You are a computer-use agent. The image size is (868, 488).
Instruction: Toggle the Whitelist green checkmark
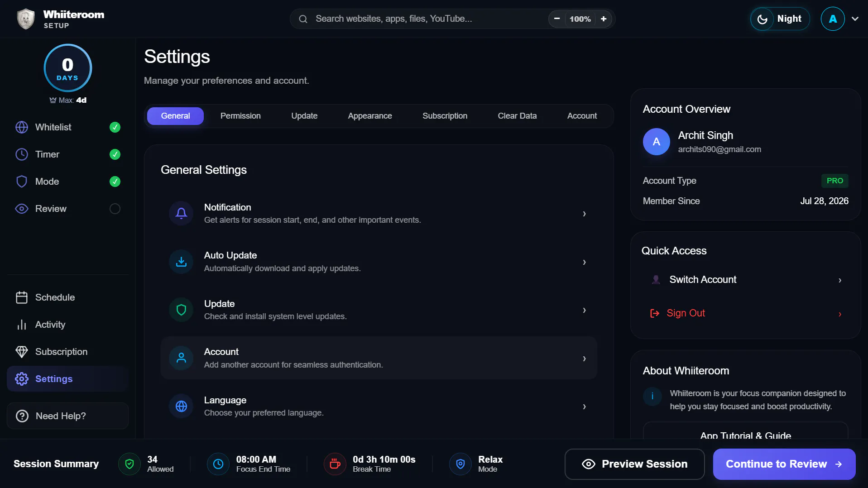click(x=115, y=127)
